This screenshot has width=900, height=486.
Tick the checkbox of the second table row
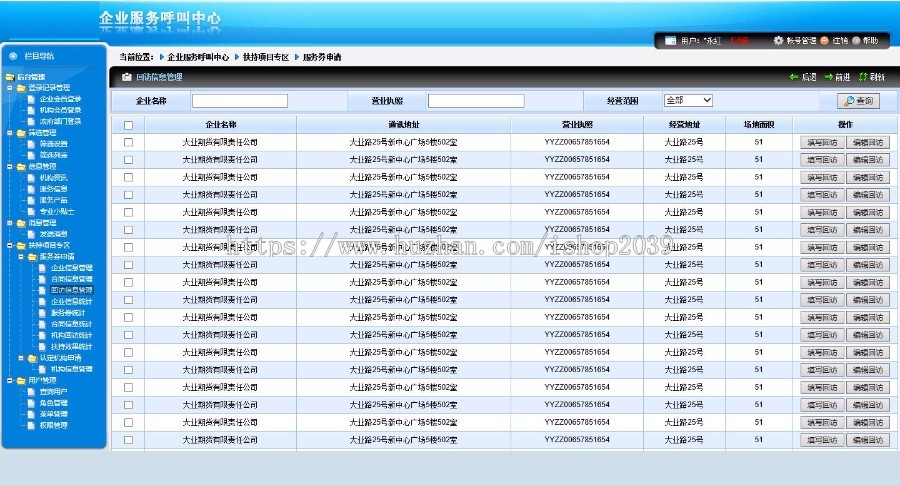[129, 160]
